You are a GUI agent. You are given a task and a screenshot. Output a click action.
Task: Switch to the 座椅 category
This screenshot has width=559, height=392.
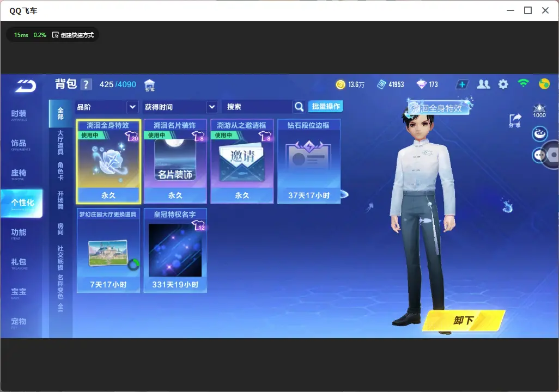19,174
